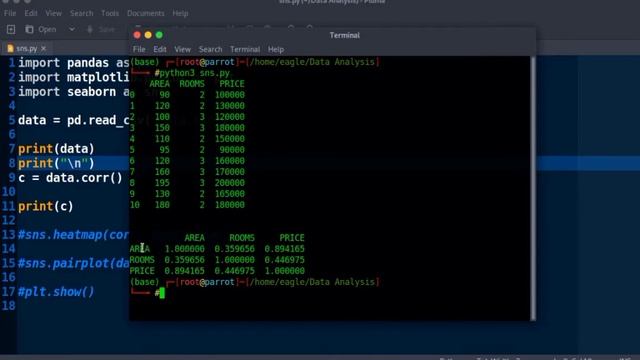This screenshot has height=360, width=640.
Task: Click the PRICE row label in correlation table
Action: [x=142, y=271]
